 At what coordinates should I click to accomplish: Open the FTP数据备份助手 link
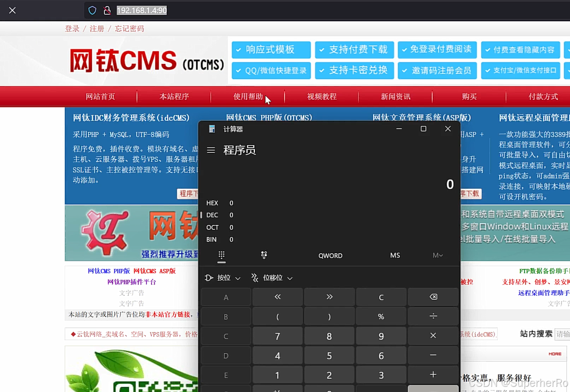click(x=544, y=271)
